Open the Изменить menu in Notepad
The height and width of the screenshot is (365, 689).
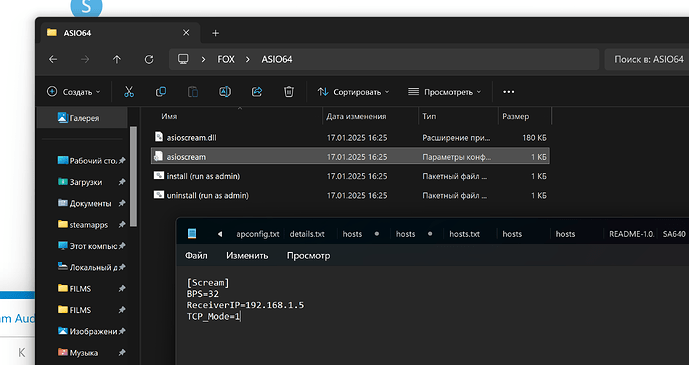pos(247,256)
